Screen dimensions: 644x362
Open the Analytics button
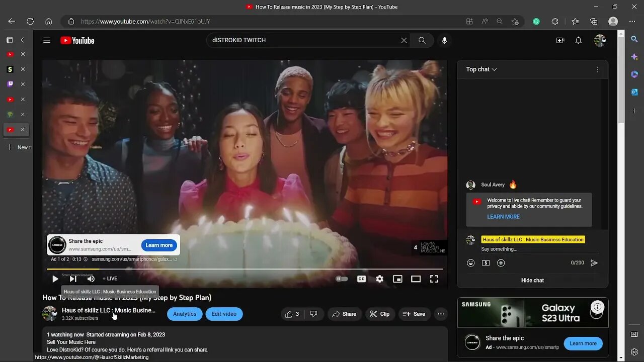click(x=185, y=314)
